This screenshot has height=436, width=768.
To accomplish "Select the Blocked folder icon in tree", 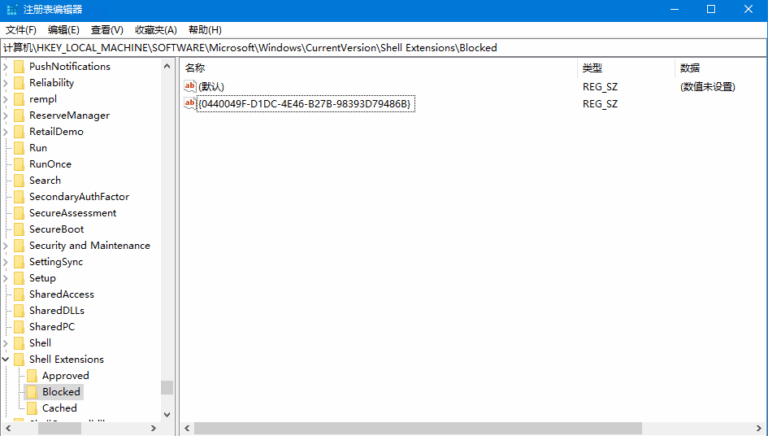I will click(32, 392).
